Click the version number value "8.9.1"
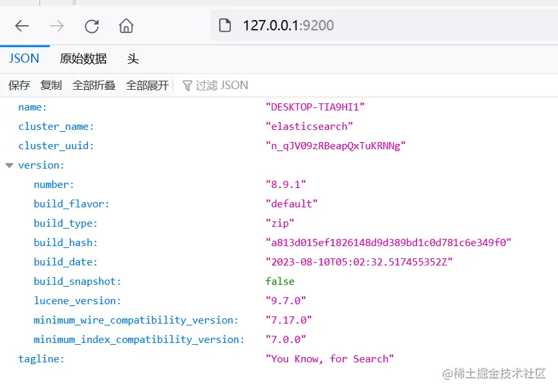 pyautogui.click(x=286, y=185)
